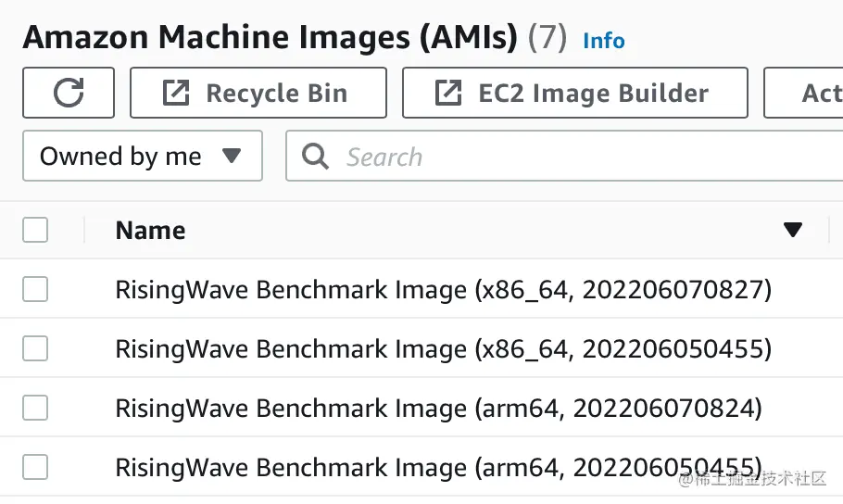The width and height of the screenshot is (843, 504).
Task: Sort by Name using the triangle icon
Action: coord(792,231)
